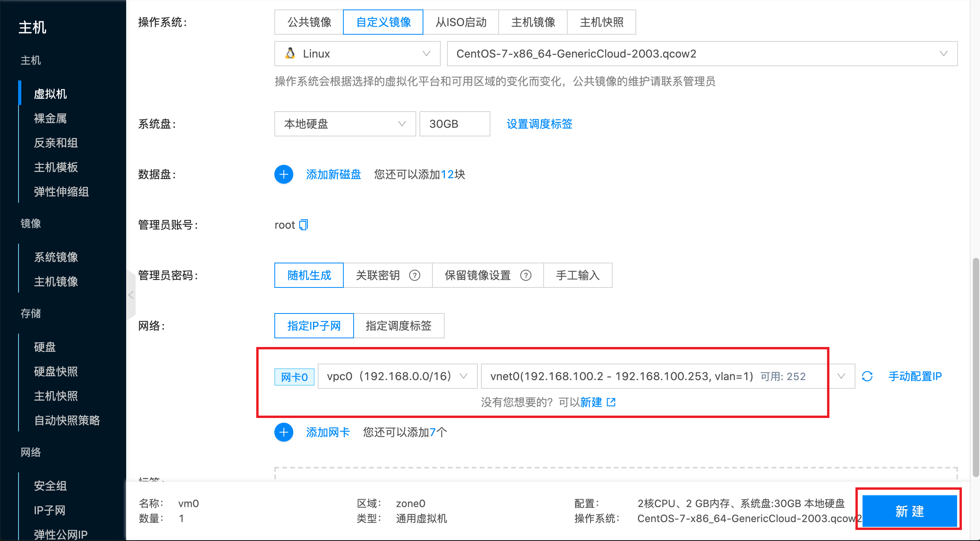
Task: Click the plus icon to add a new data disk
Action: coord(283,174)
